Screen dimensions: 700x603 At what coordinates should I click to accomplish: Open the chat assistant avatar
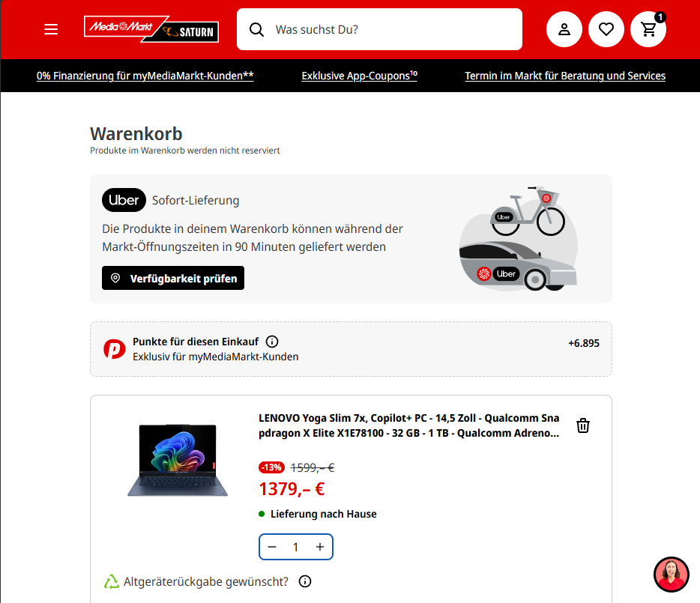(x=672, y=575)
